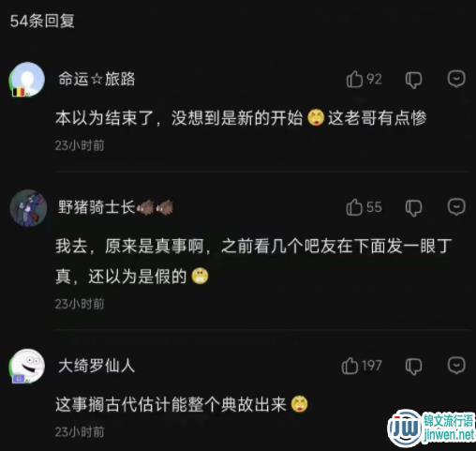Reply to the comment by 野猪骑士长

[456, 206]
